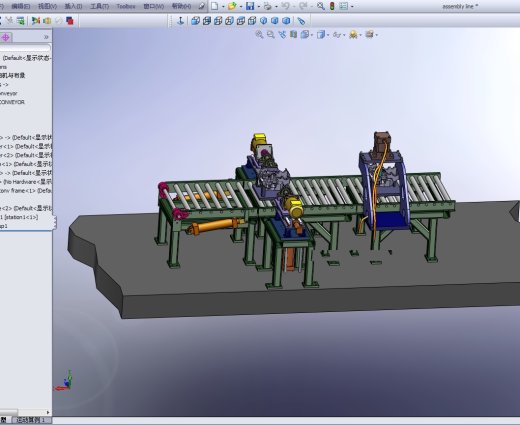Open Apply Scene dropdown arrow

[361, 35]
